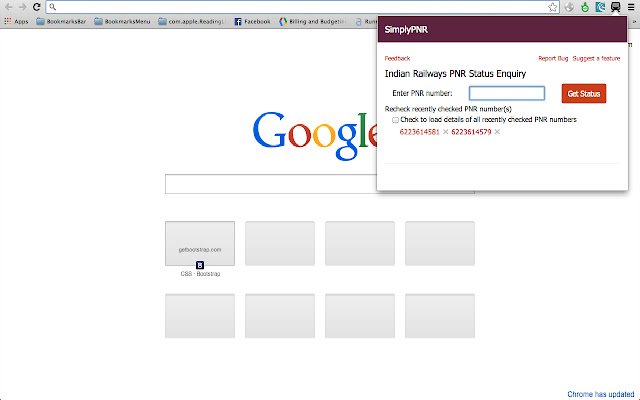Viewport: 640px width, 400px height.
Task: Check load details of all recent PNRs
Action: pyautogui.click(x=395, y=120)
